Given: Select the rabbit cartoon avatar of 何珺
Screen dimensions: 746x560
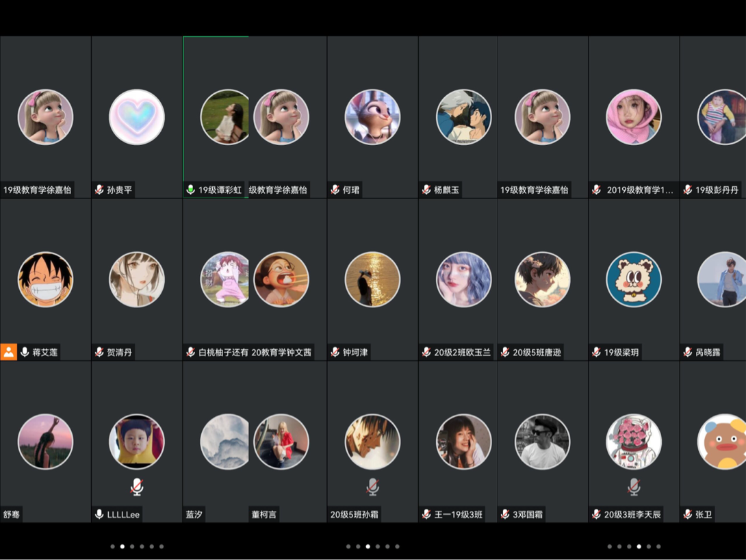Looking at the screenshot, I should pyautogui.click(x=372, y=117).
